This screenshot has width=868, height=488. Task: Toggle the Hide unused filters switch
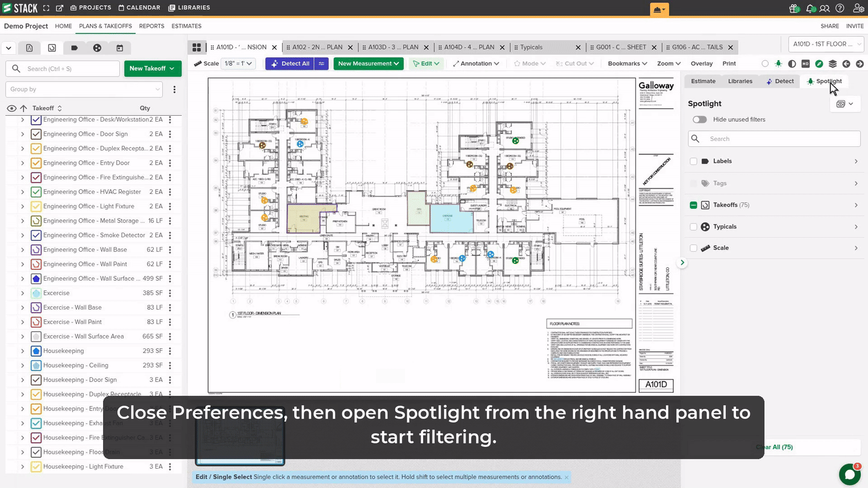pyautogui.click(x=699, y=119)
